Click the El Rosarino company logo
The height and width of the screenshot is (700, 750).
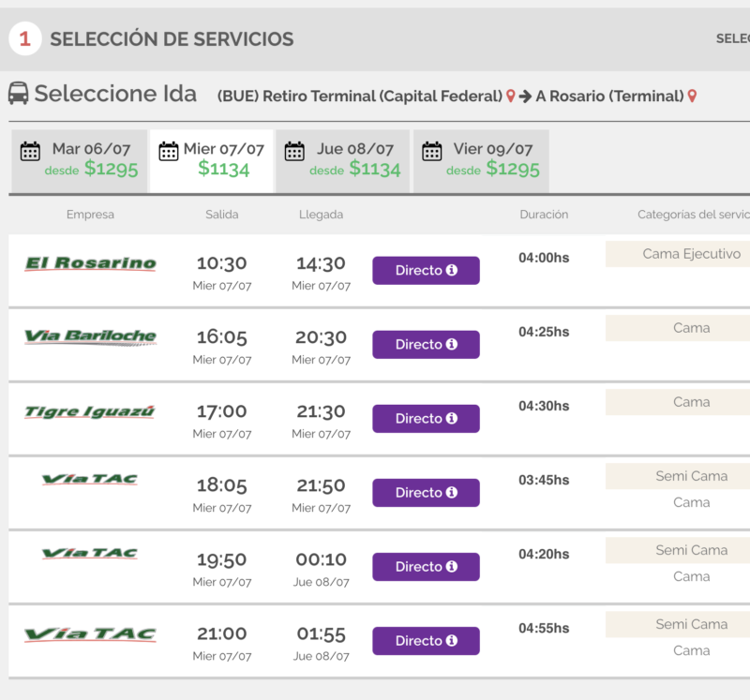(x=90, y=263)
